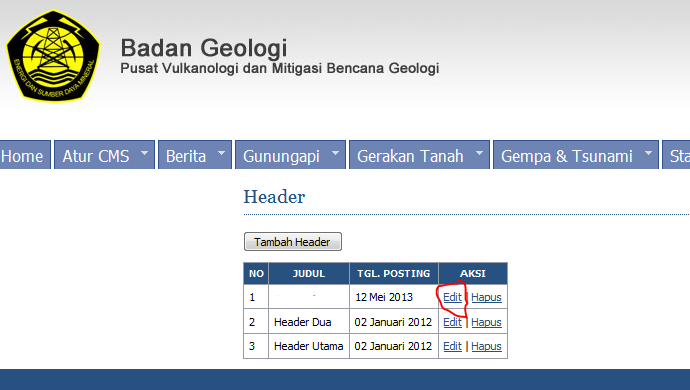Open the Gempa & Tsunami menu

576,155
